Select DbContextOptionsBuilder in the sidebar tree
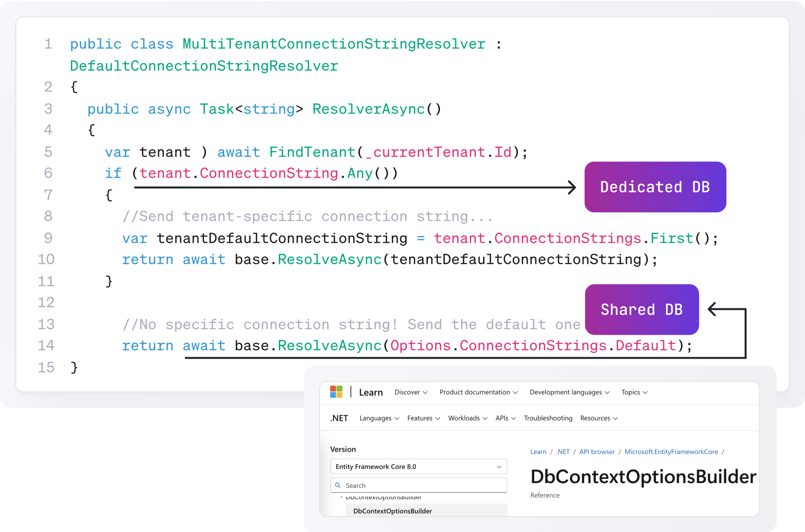This screenshot has width=805, height=532. click(x=392, y=511)
